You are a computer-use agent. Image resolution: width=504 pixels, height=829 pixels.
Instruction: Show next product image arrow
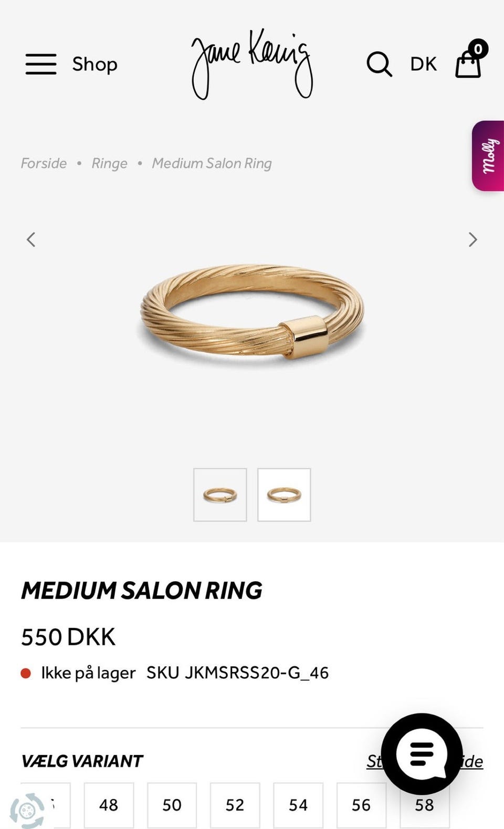coord(472,239)
